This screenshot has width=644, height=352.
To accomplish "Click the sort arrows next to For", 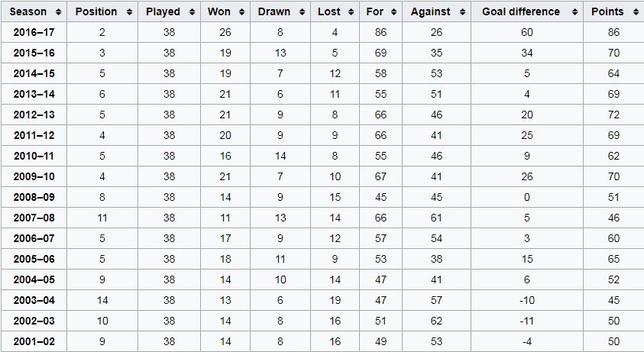I will coord(393,12).
